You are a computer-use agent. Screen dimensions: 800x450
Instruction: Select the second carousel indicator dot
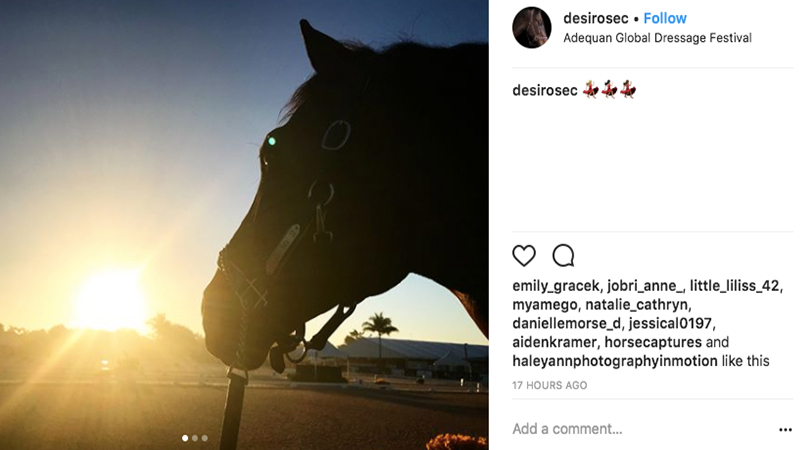[194, 438]
